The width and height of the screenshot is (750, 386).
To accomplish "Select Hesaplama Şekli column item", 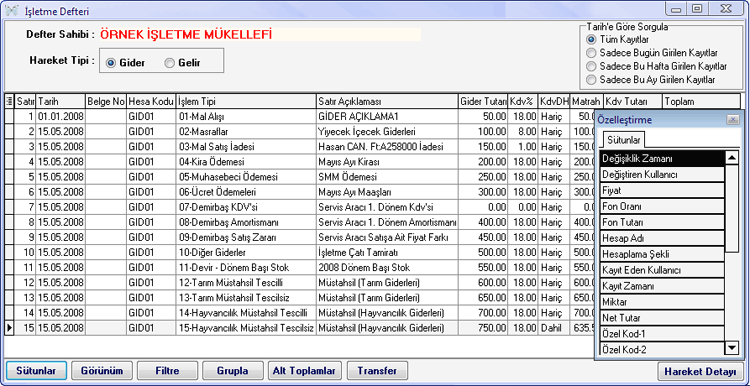I will click(662, 254).
